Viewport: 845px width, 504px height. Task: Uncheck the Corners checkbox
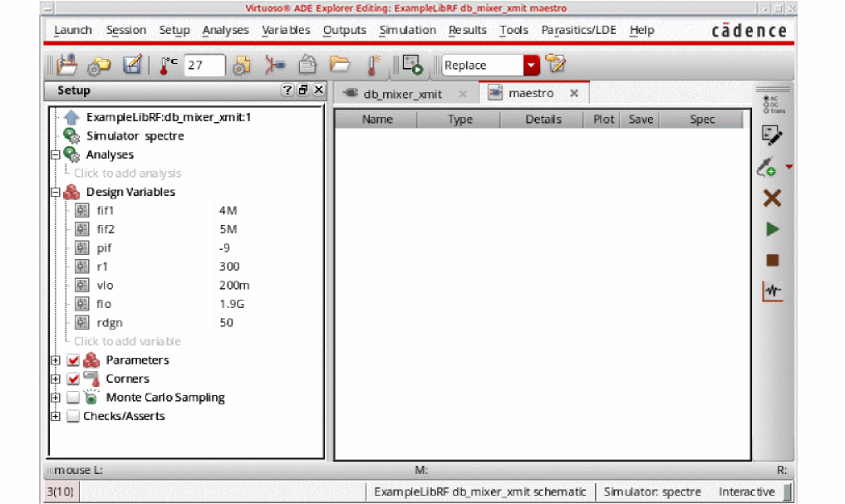73,379
